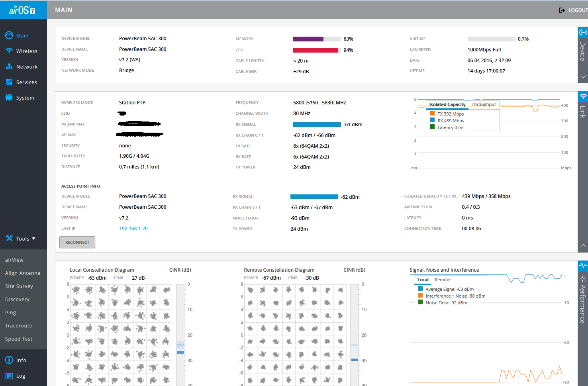Click the MAIN page title
The height and width of the screenshot is (386, 588).
[x=64, y=10]
